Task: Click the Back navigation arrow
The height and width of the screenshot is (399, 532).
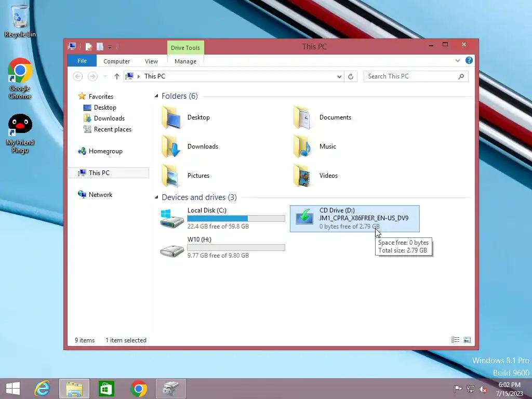Action: tap(78, 76)
